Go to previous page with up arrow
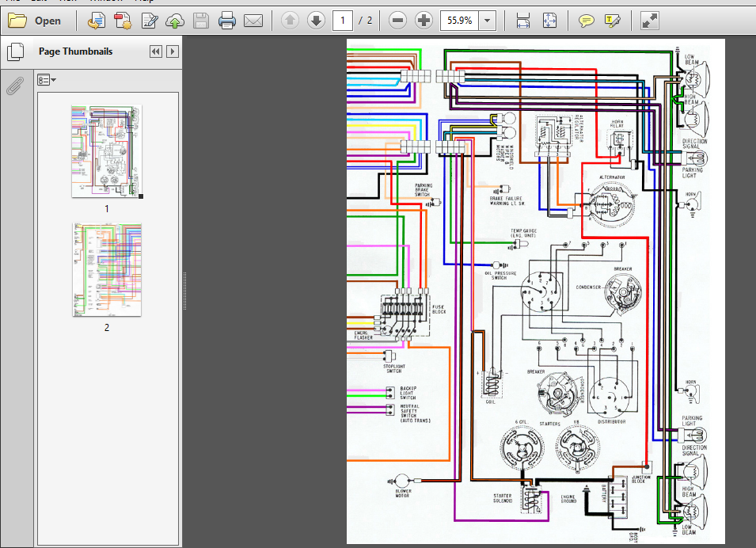Viewport: 756px width, 548px height. point(290,21)
